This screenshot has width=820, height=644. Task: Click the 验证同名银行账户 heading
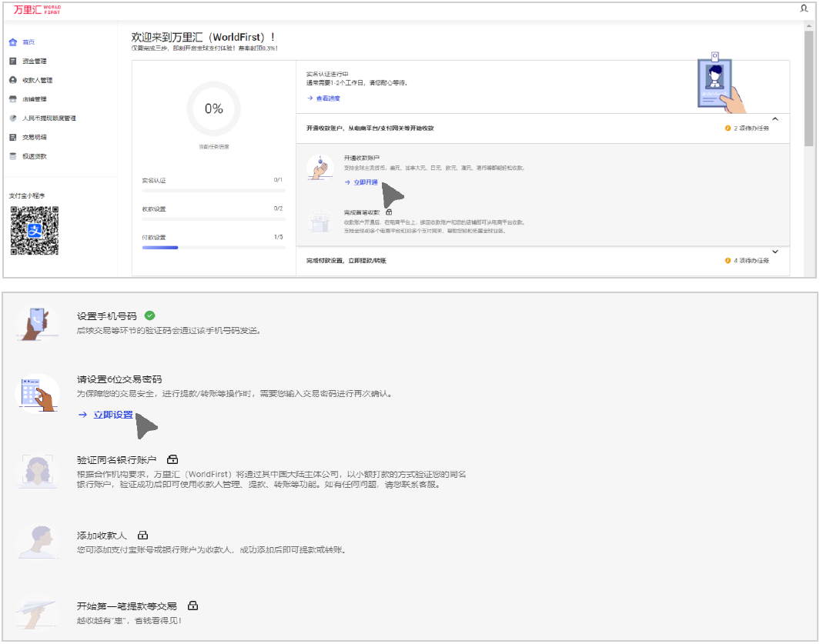(x=116, y=460)
